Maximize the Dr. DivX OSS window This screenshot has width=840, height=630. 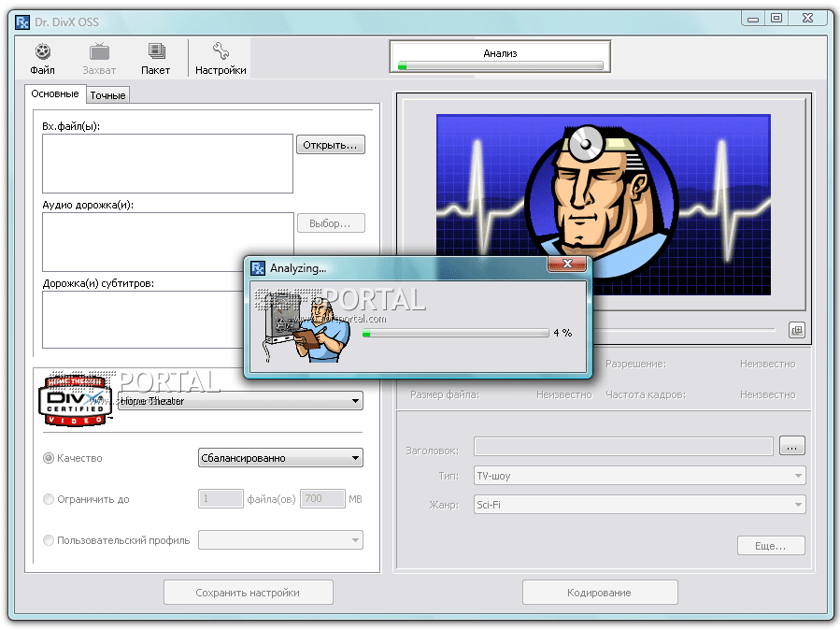[776, 19]
